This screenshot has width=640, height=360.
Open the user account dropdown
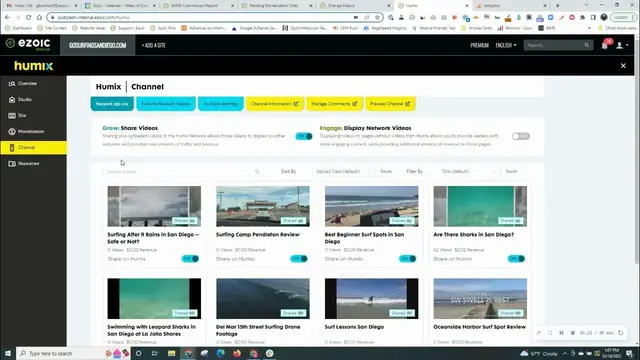[x=622, y=45]
